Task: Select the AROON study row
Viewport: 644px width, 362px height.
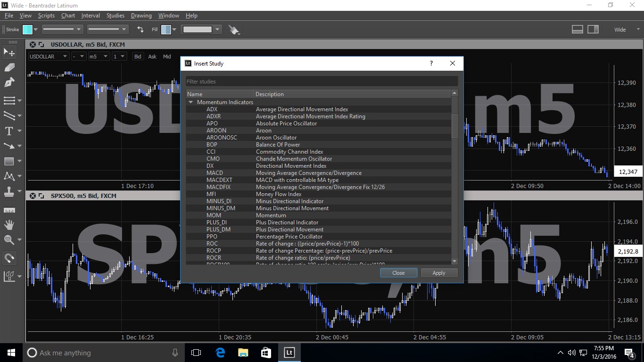Action: 319,131
